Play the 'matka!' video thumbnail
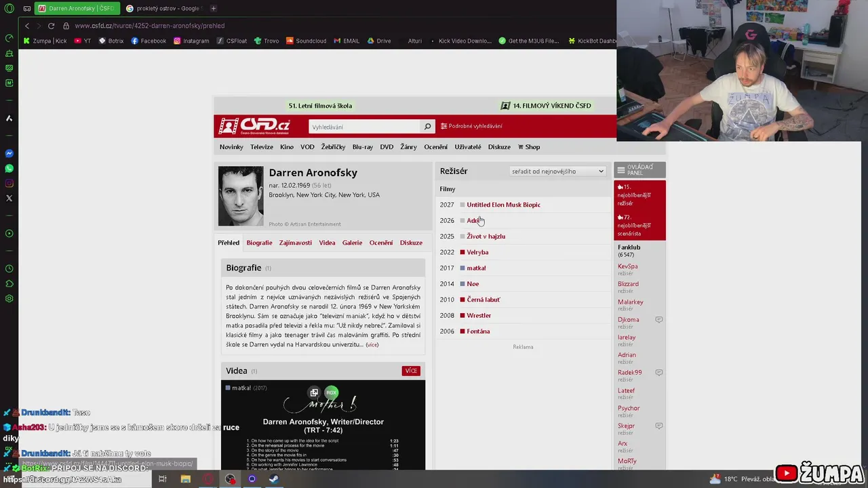The width and height of the screenshot is (868, 488). [323, 425]
